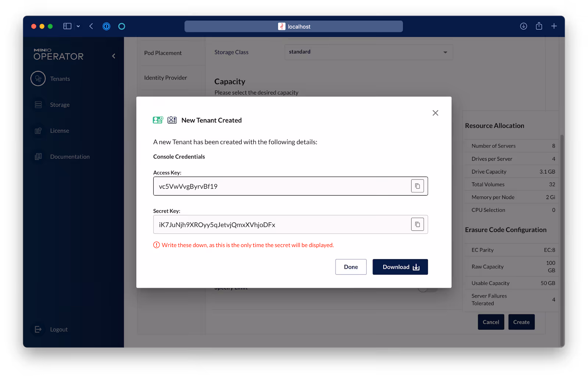The width and height of the screenshot is (588, 378).
Task: Click the green tenant card icon
Action: tap(158, 120)
